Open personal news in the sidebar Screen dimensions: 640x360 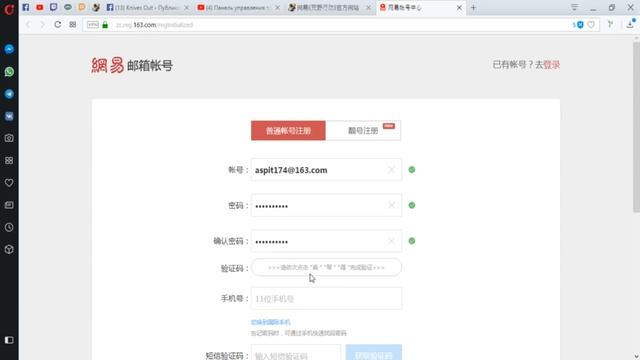click(9, 205)
